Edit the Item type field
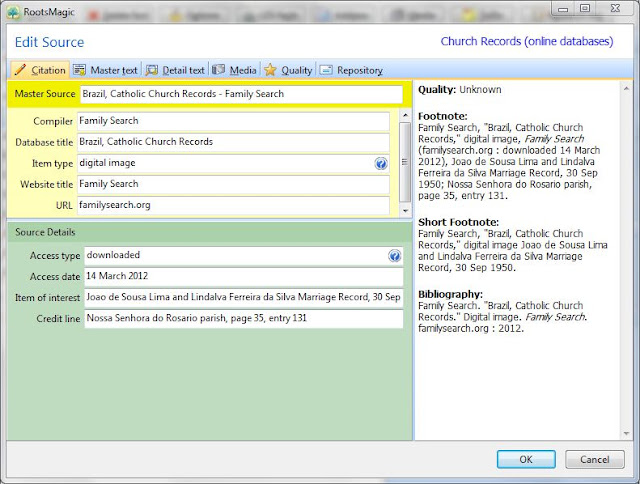The height and width of the screenshot is (484, 640). pos(233,163)
